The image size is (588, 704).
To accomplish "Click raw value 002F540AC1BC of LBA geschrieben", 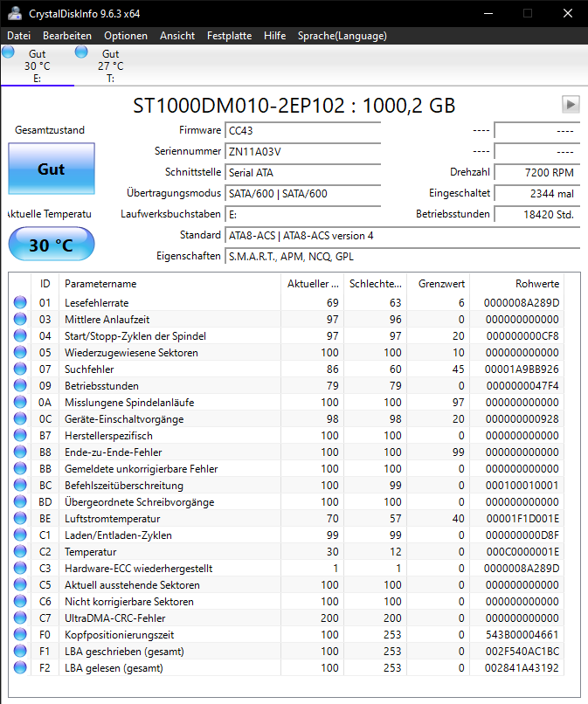I will coord(522,652).
